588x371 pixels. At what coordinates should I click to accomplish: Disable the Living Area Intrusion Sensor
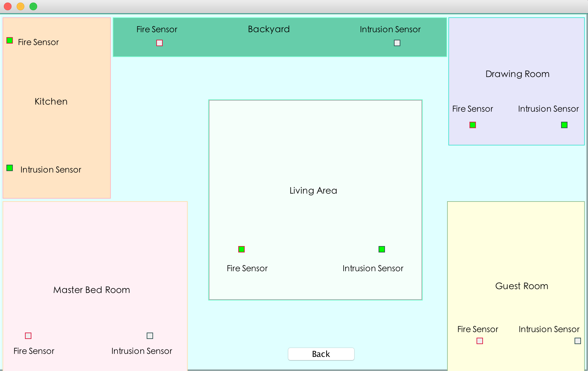(381, 249)
